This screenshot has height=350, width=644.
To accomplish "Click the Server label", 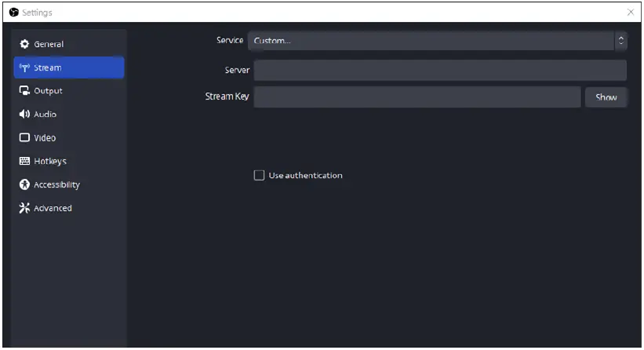I will tap(237, 71).
